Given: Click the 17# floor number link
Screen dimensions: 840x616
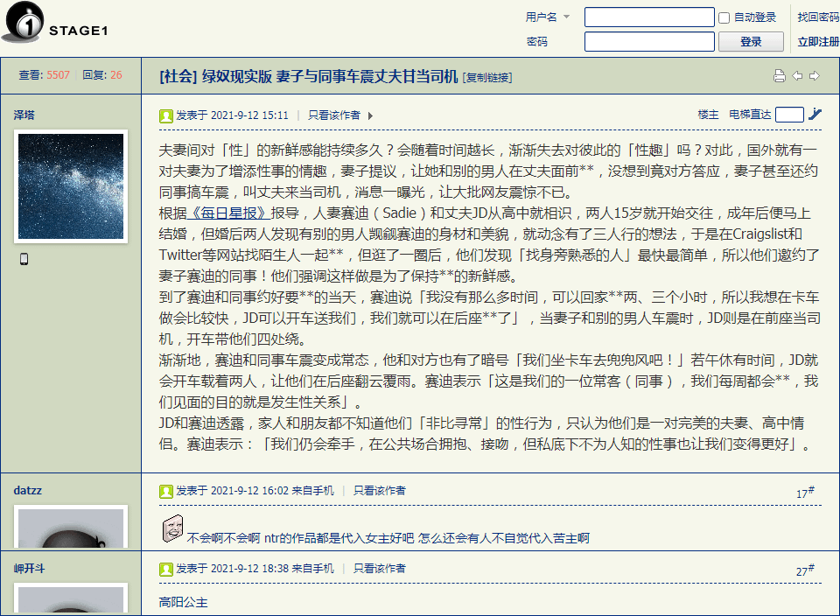Looking at the screenshot, I should click(805, 493).
